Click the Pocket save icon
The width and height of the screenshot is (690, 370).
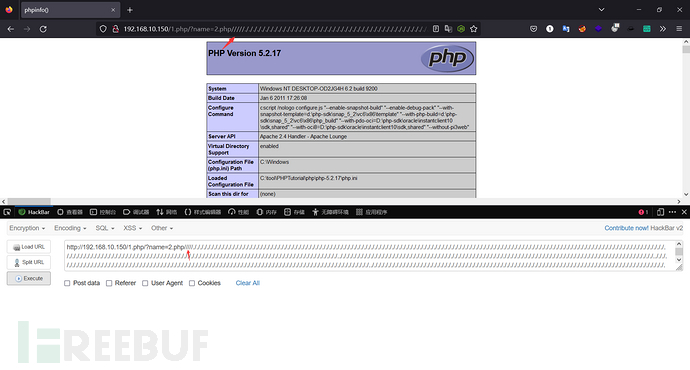pos(533,29)
